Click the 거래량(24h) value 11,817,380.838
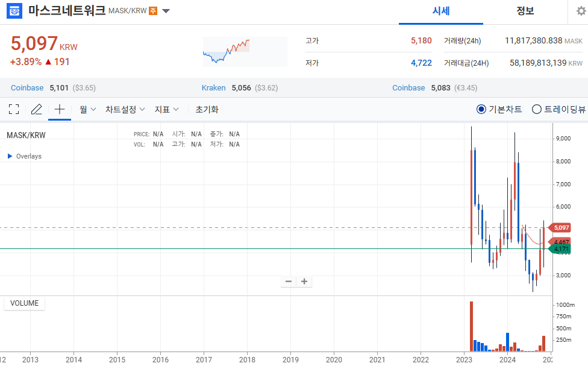588x369 pixels. pyautogui.click(x=533, y=40)
